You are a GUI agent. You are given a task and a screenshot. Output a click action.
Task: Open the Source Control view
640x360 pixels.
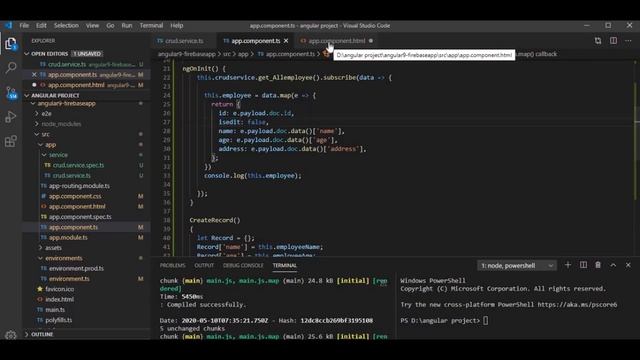11,93
